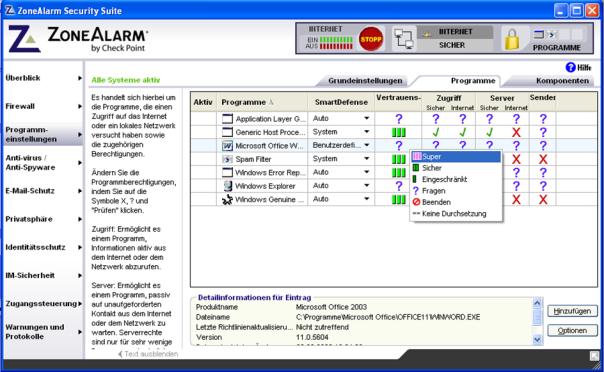
Task: Click the Internet EIN green traffic bar
Action: tap(336, 39)
